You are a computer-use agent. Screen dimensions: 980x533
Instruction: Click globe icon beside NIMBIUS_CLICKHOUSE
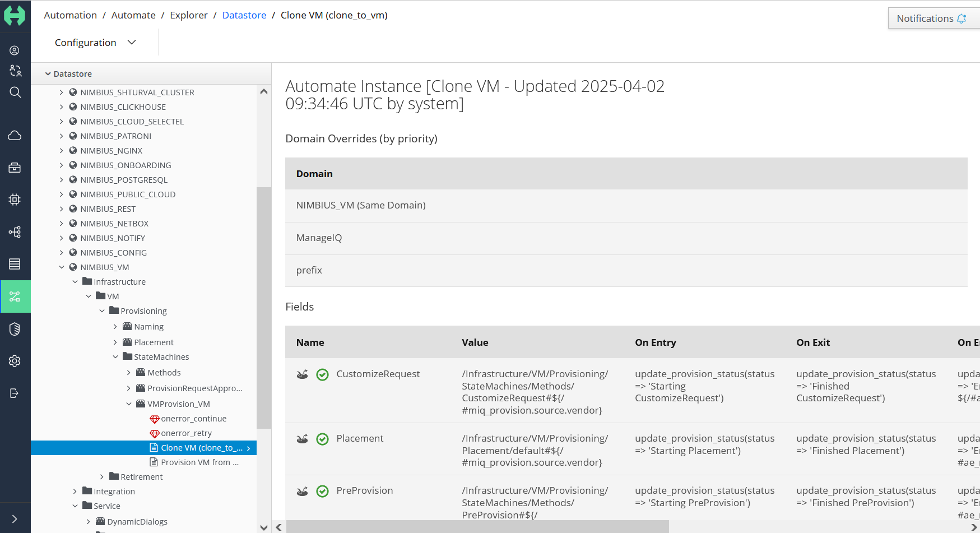73,106
